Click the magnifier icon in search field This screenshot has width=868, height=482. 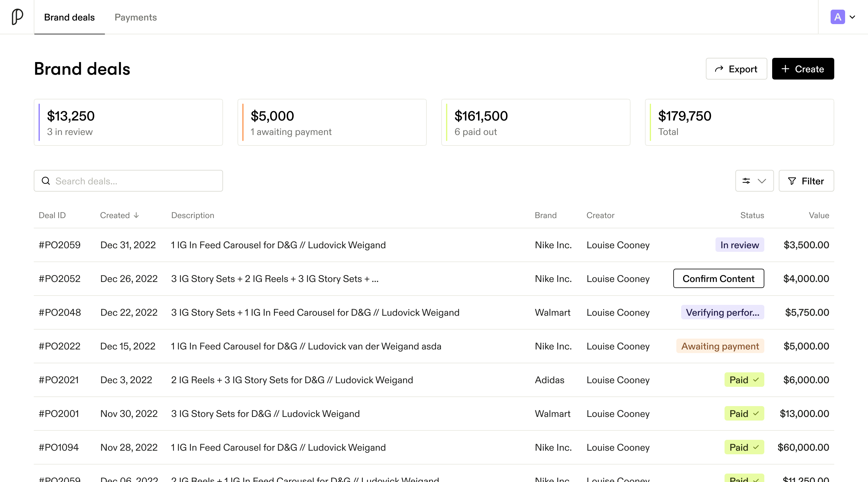pos(46,181)
